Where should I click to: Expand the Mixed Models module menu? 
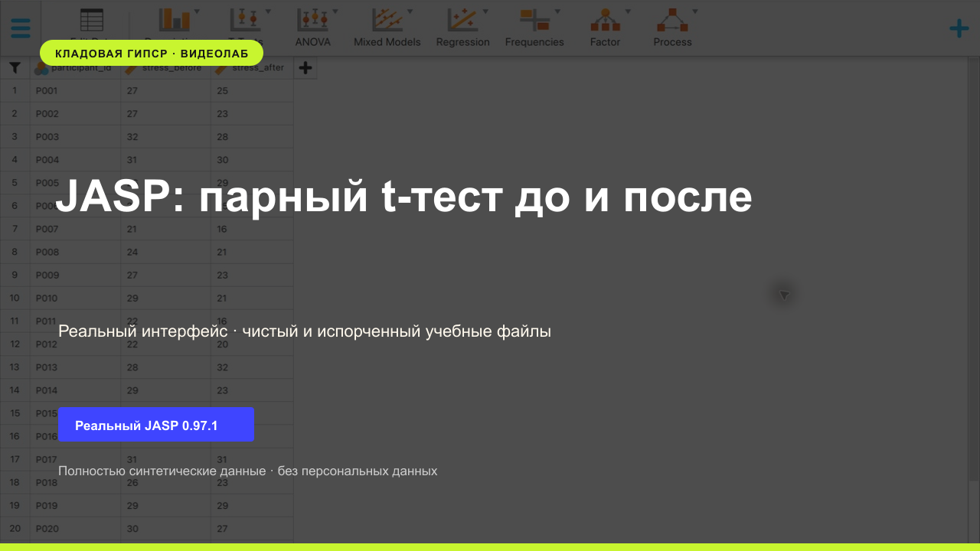point(387,27)
